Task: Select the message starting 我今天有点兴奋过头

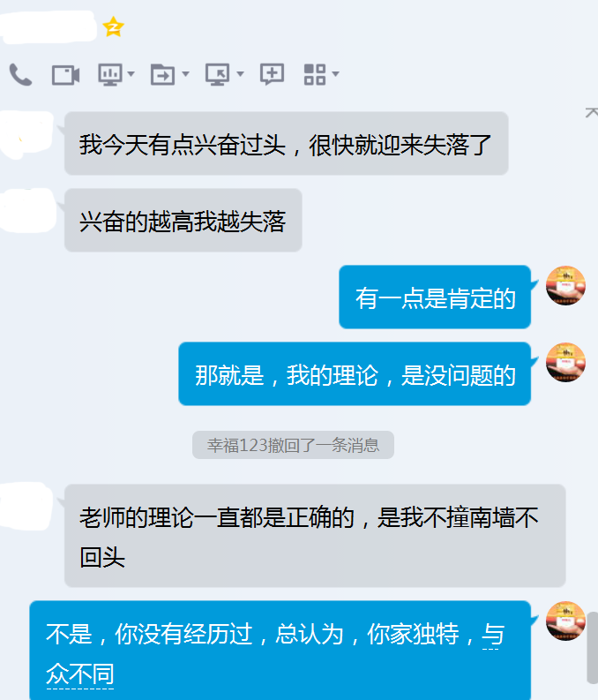Action: coord(287,144)
